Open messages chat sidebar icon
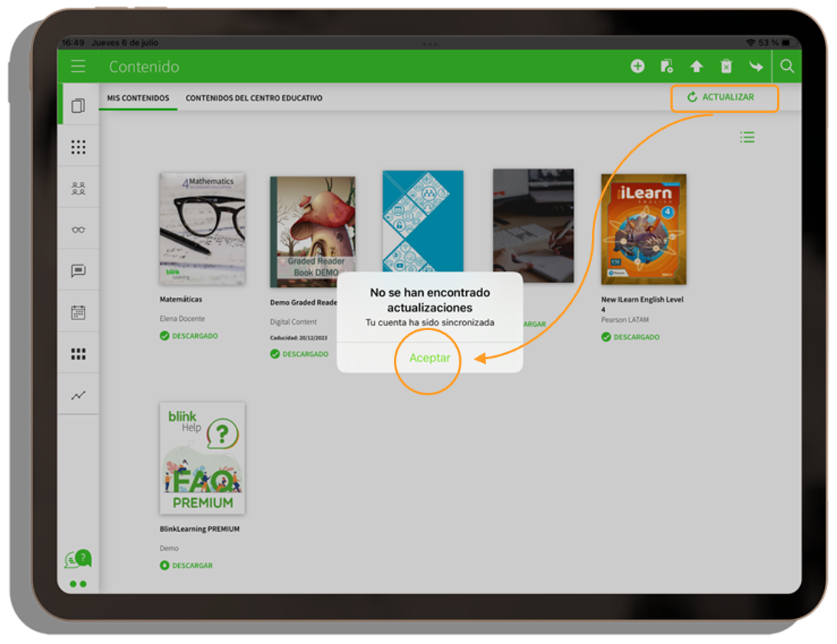The height and width of the screenshot is (644, 837). coord(78,271)
